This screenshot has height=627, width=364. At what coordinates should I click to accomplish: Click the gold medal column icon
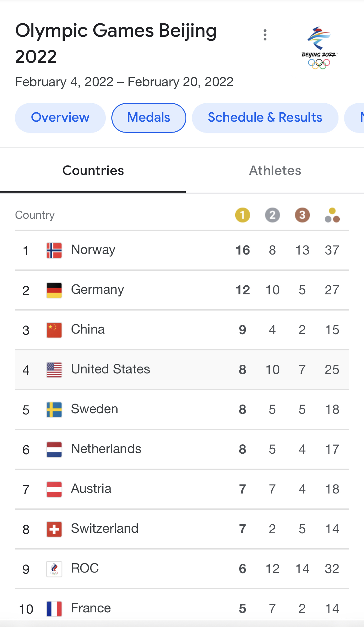coord(243,215)
